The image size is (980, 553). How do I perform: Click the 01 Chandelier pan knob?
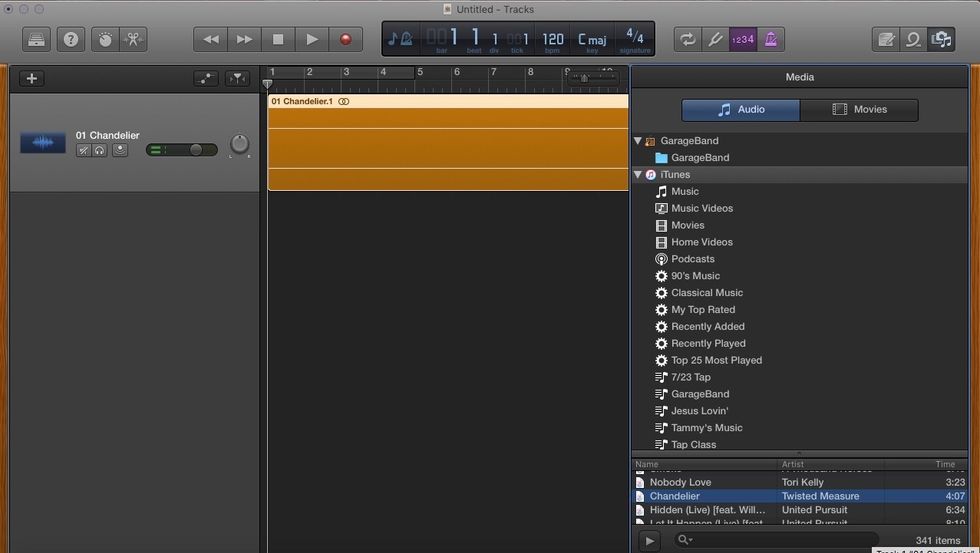(x=239, y=144)
